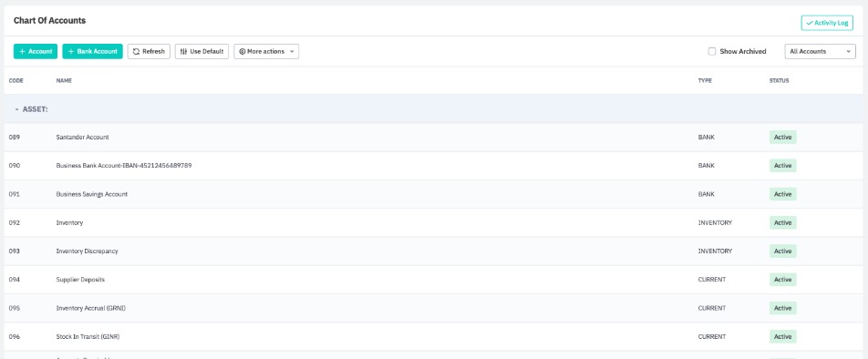Viewport: 868px width, 359px height.
Task: Open the Santander Account row
Action: click(433, 138)
